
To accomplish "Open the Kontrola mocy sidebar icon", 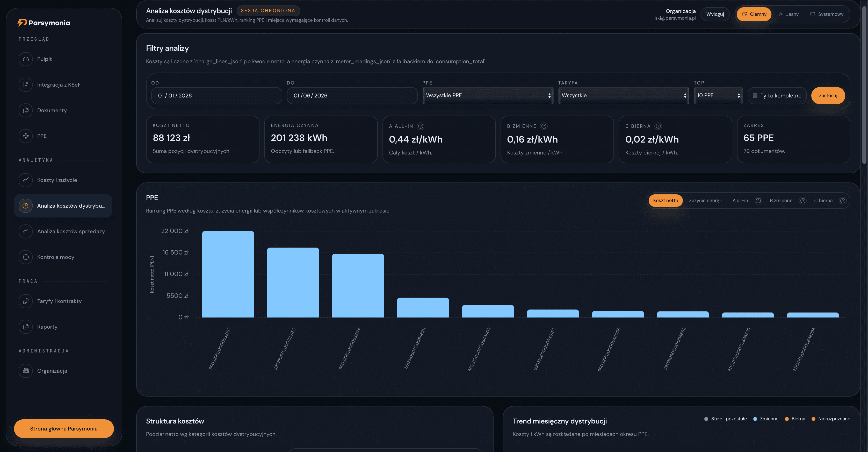I will coord(26,257).
